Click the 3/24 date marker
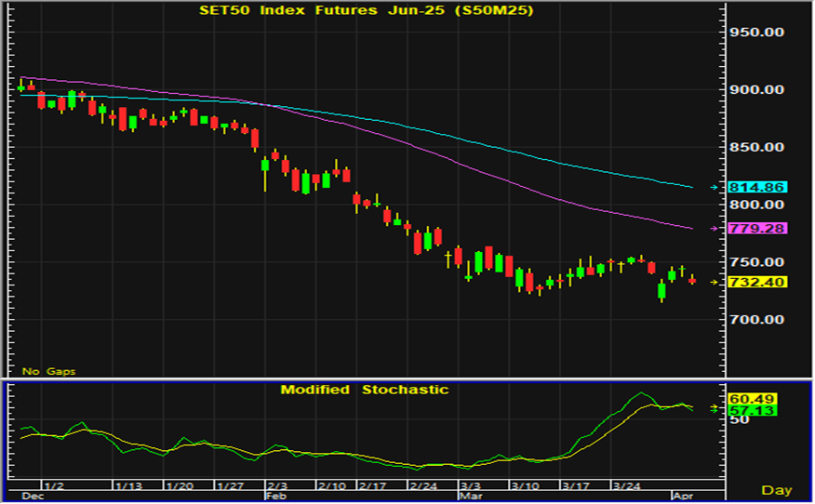 [626, 486]
